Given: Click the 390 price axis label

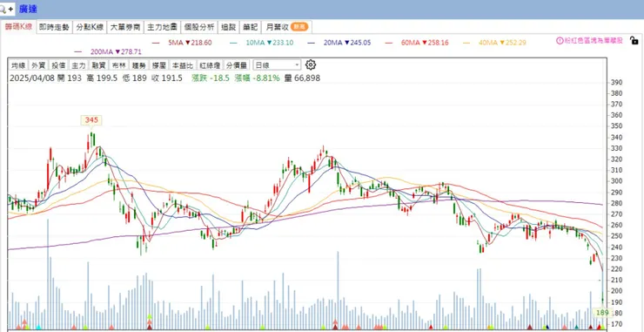Looking at the screenshot, I should 616,82.
